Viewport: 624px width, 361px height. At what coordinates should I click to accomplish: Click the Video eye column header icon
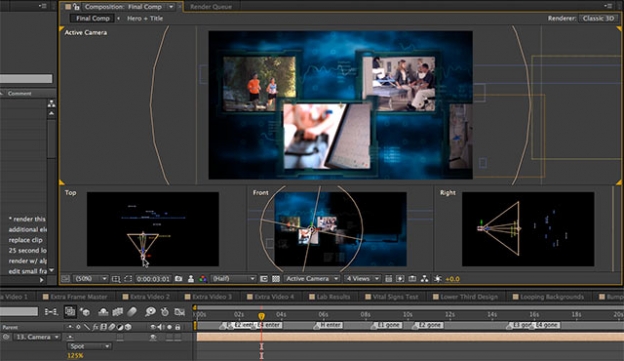153,327
